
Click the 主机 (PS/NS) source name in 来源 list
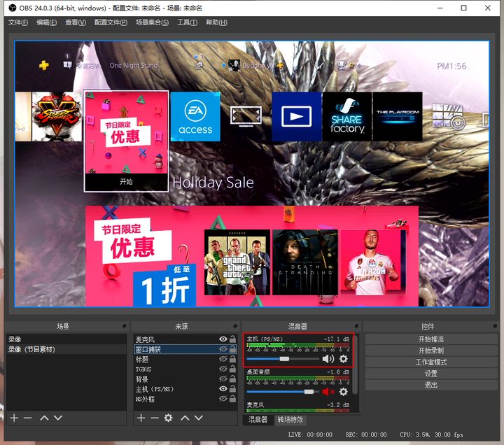pos(155,389)
